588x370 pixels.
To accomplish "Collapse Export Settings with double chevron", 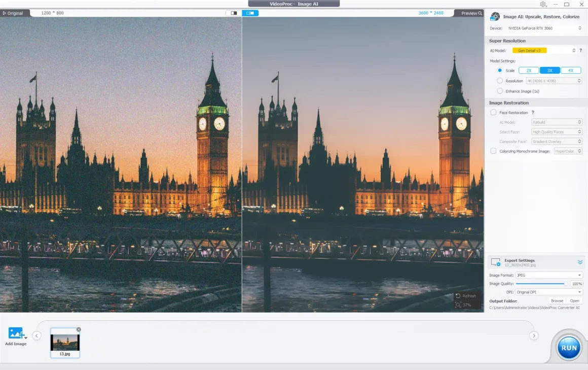I will coord(580,262).
